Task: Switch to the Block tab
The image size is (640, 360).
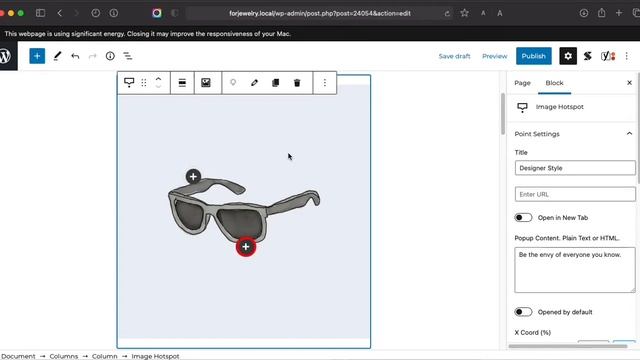Action: [x=554, y=83]
